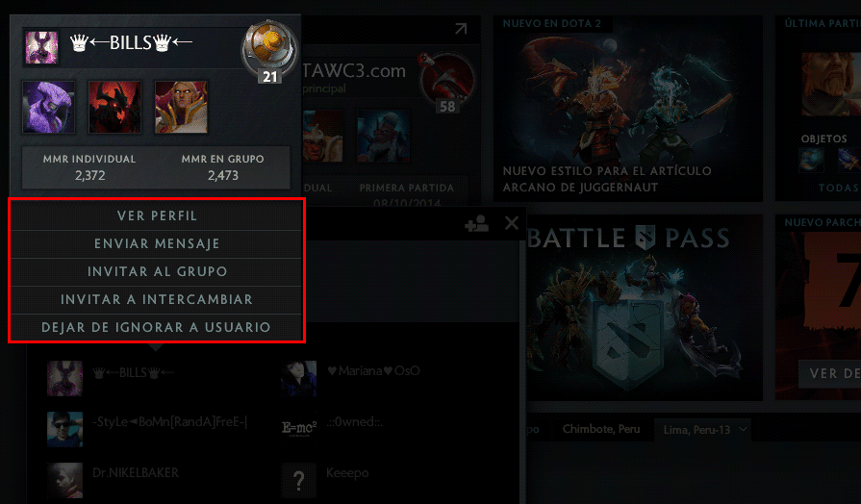Click the purple Faceless Void hero portrait
Image resolution: width=861 pixels, height=504 pixels.
48,107
